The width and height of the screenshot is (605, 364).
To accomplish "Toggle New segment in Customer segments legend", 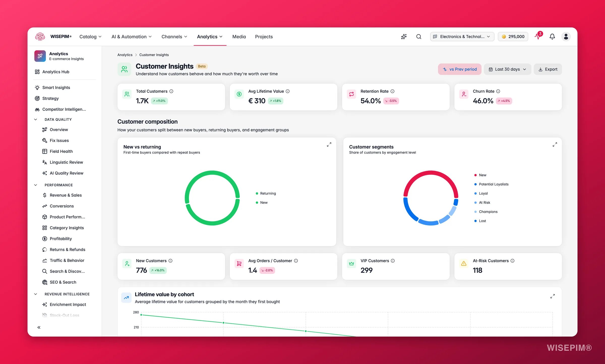I will pyautogui.click(x=480, y=175).
